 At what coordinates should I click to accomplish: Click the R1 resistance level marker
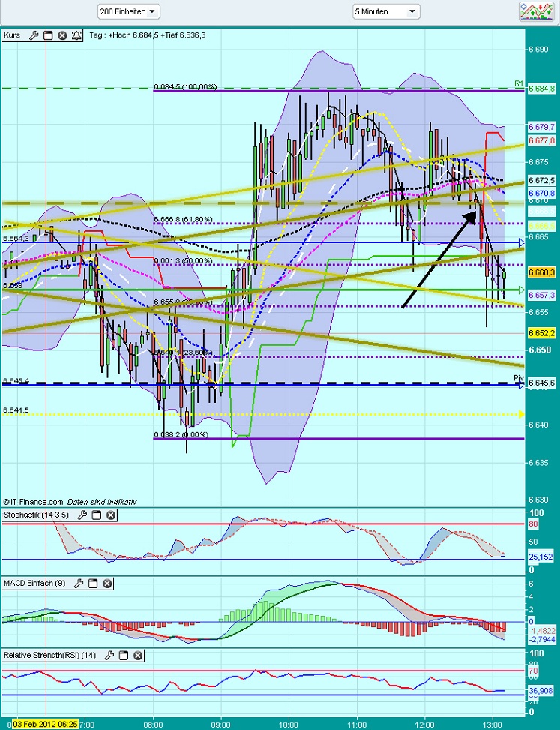519,83
